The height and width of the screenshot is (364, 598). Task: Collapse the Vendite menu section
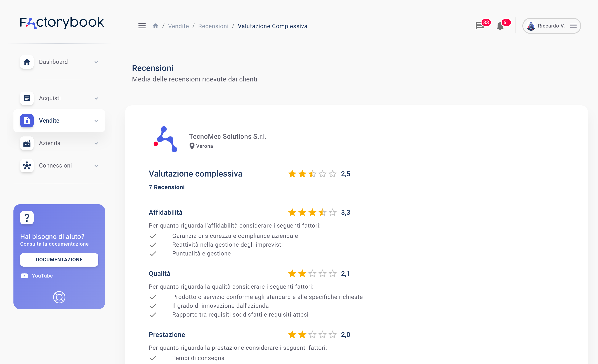pos(96,120)
